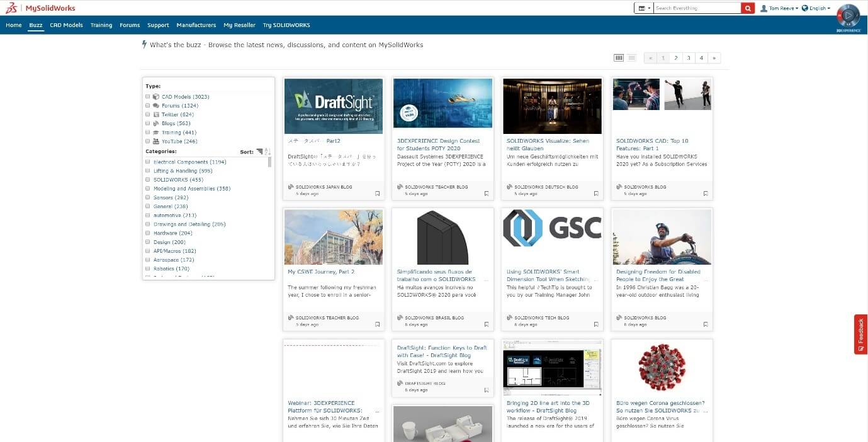This screenshot has width=868, height=442.
Task: Open 'Bringing 2D line art' article title
Action: point(548,407)
